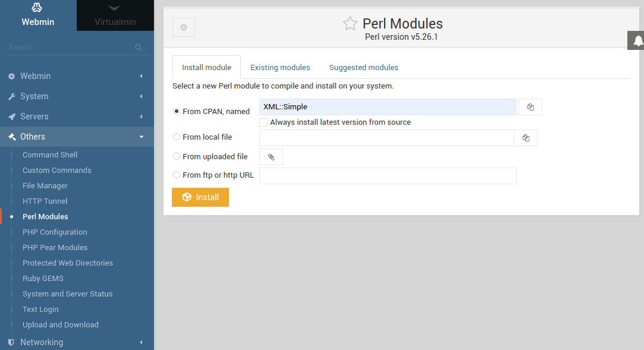The width and height of the screenshot is (644, 350).
Task: Enable Always install latest version from source
Action: [263, 122]
